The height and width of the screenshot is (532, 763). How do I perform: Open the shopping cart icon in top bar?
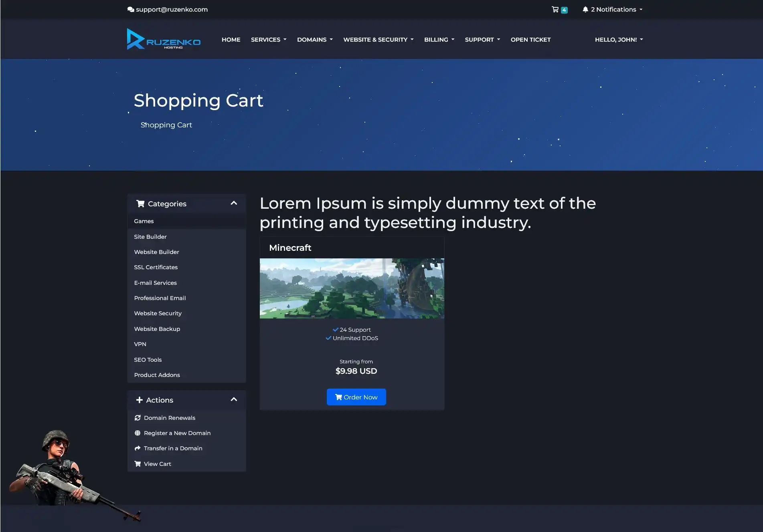[555, 10]
